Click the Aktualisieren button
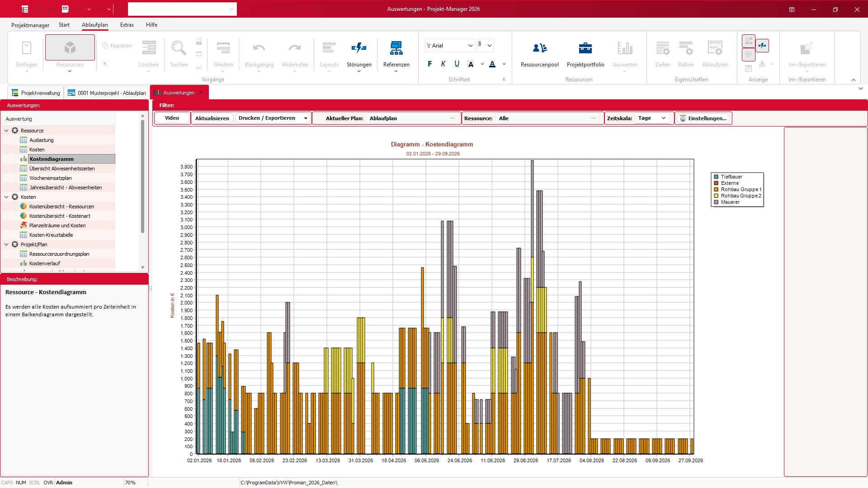Viewport: 868px width, 488px height. (x=212, y=118)
